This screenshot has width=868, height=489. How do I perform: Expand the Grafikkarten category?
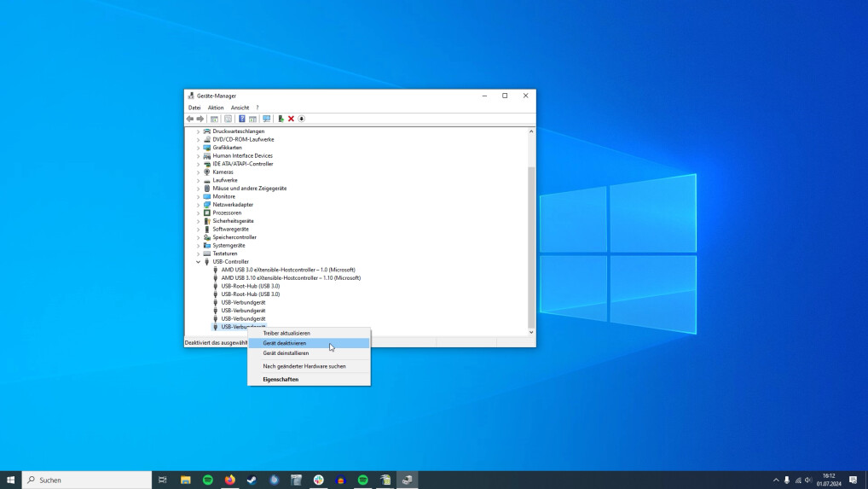[x=199, y=148]
